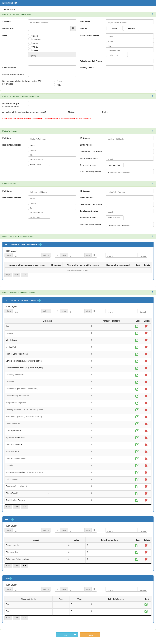Collapse Part B Details of Parent/Guardian section
Viewport: 156px width, 644px height.
click(152, 96)
